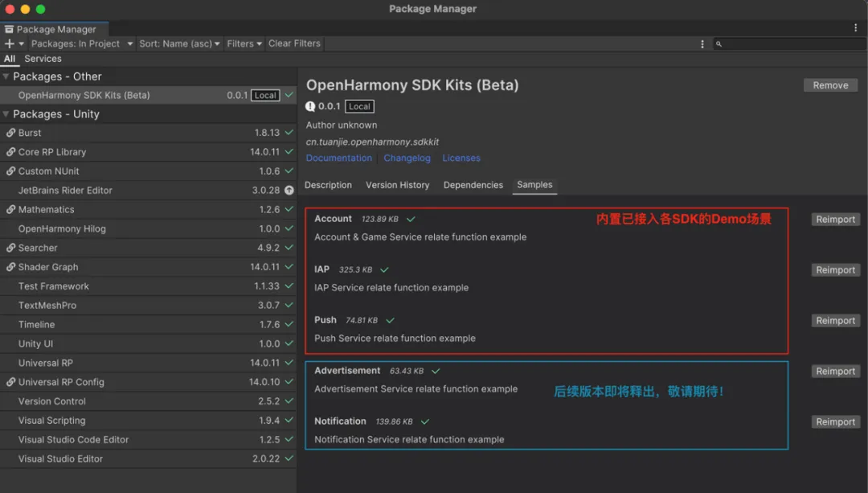The image size is (868, 493).
Task: Click the installed checkmark on the Burst row
Action: [289, 133]
